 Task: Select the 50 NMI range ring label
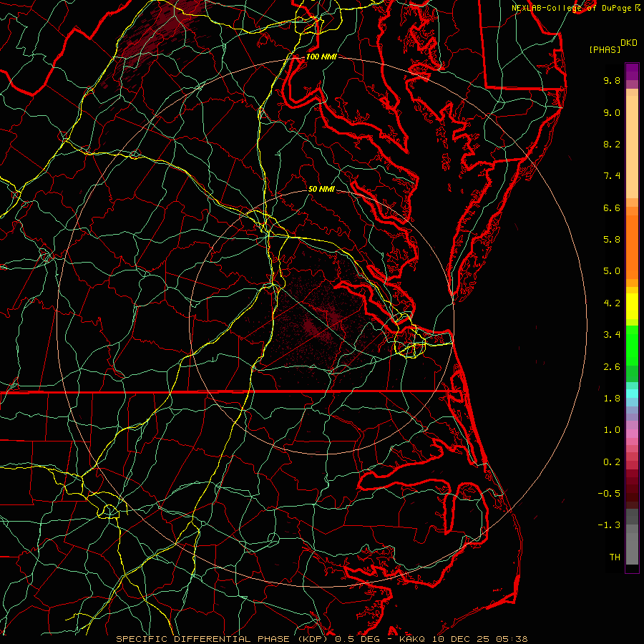(321, 189)
